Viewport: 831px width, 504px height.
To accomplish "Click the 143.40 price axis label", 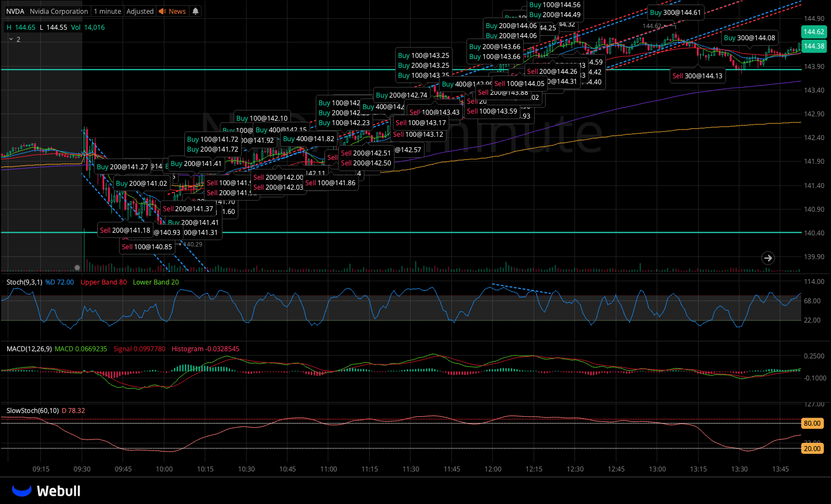I will [x=814, y=90].
